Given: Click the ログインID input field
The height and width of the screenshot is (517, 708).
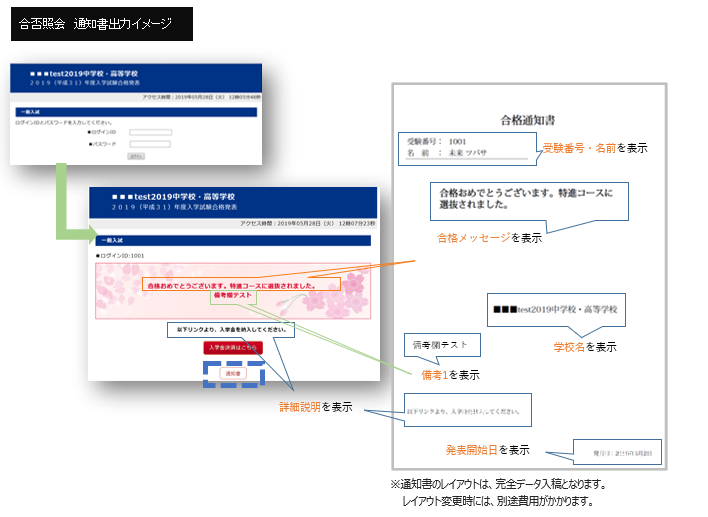Looking at the screenshot, I should 150,132.
